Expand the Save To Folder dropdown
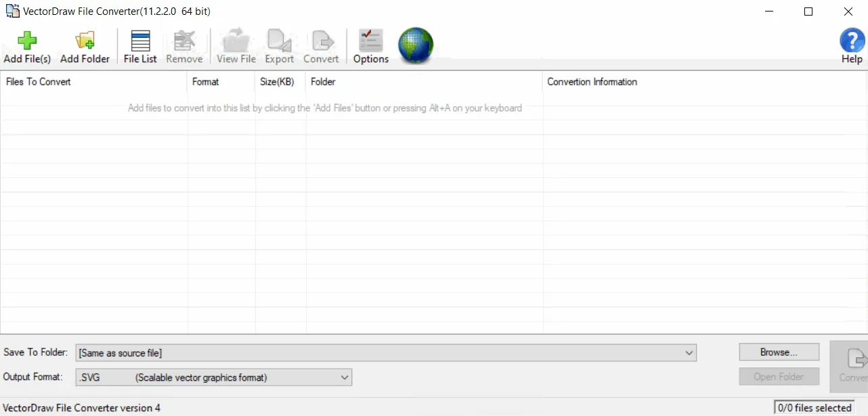 (x=689, y=353)
